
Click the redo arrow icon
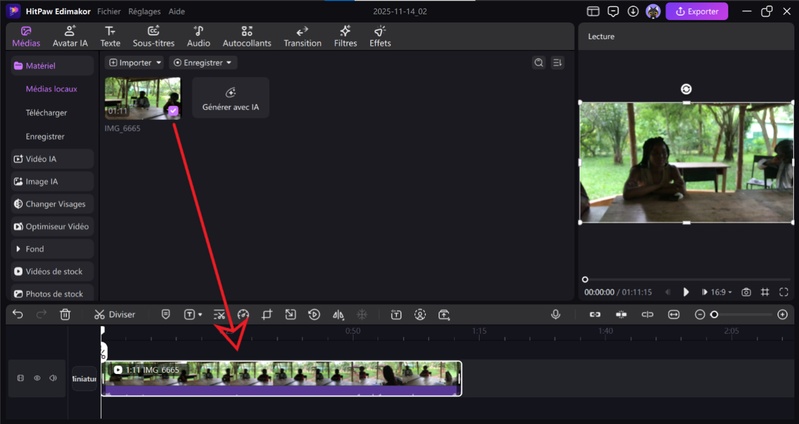(41, 314)
